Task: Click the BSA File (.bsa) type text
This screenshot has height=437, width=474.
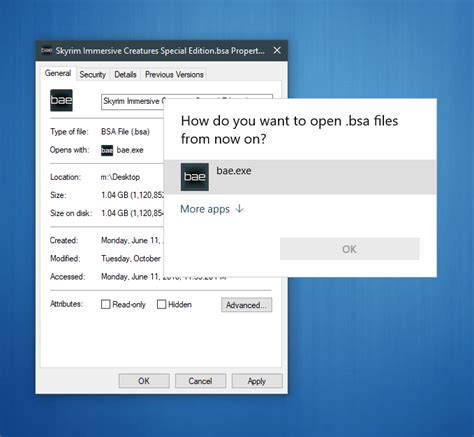Action: [125, 132]
